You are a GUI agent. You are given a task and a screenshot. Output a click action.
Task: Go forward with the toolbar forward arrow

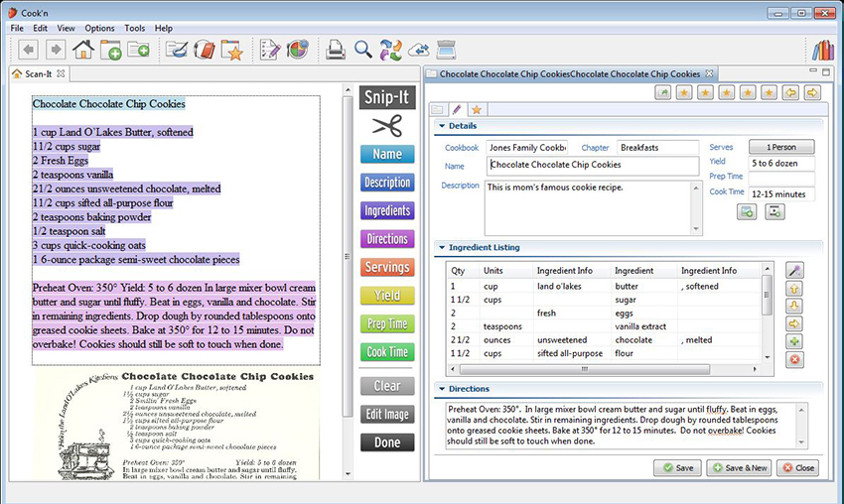click(x=56, y=50)
